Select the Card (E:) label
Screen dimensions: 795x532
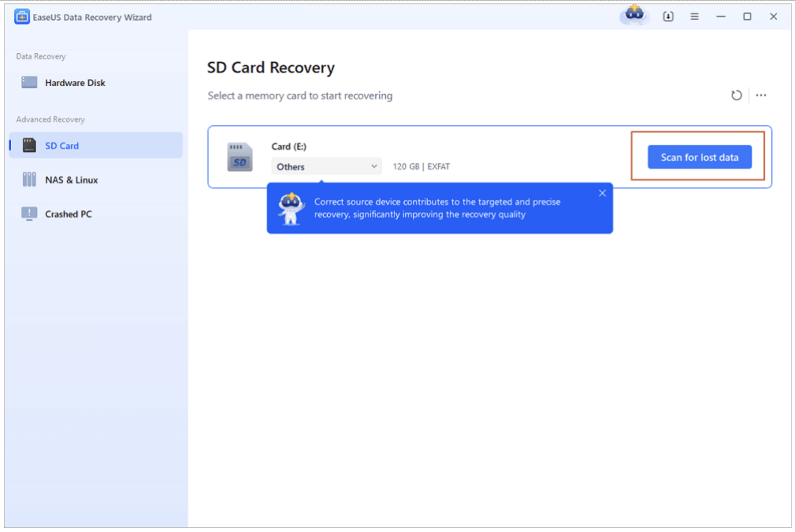(x=289, y=146)
